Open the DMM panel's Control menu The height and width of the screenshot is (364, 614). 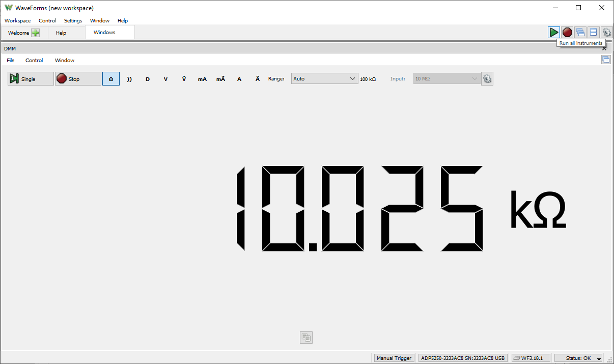(x=34, y=60)
